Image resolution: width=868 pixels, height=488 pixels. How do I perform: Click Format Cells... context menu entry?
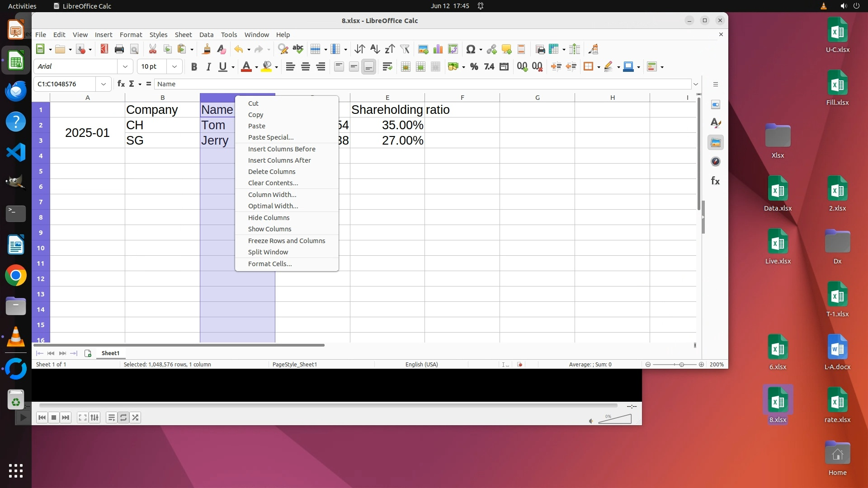pyautogui.click(x=269, y=264)
